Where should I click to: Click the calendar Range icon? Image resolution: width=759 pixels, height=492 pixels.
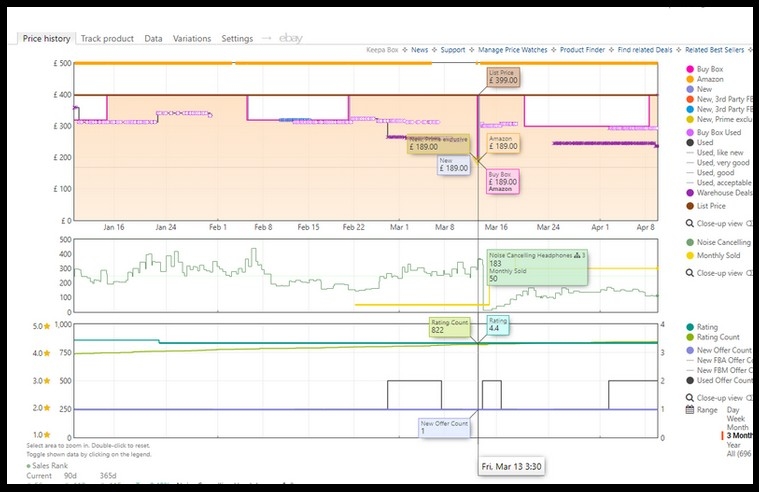coord(689,410)
